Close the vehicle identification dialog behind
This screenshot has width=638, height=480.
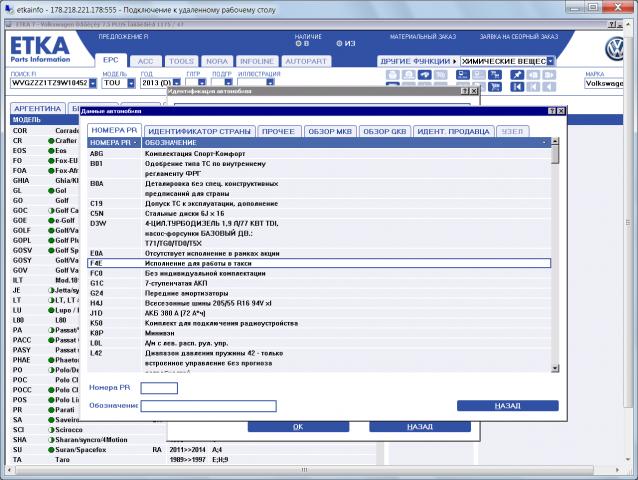click(x=474, y=91)
